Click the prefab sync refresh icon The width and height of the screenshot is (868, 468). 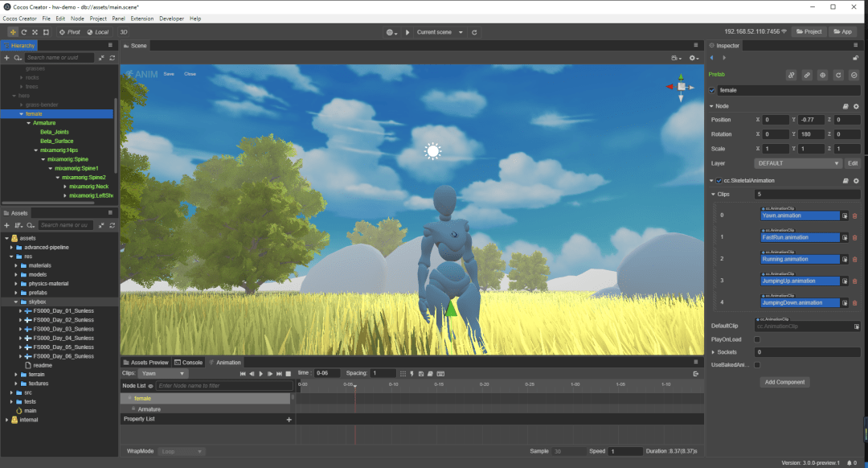pyautogui.click(x=837, y=75)
